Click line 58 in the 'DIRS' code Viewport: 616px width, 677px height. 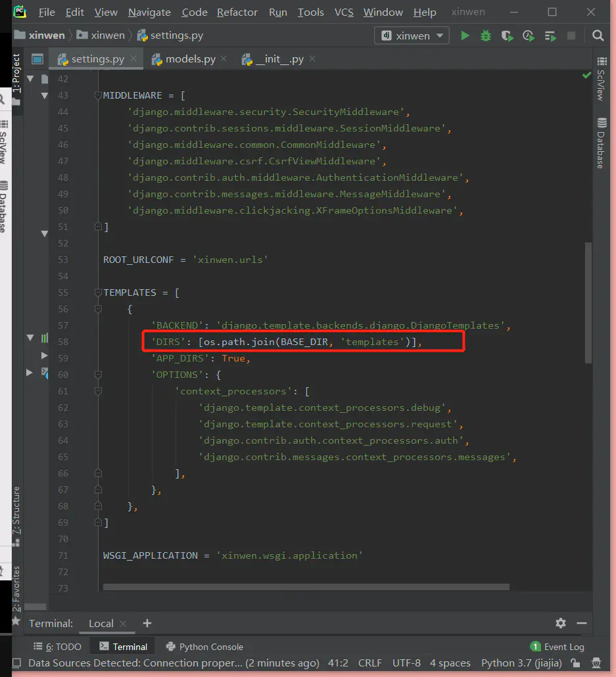click(286, 342)
